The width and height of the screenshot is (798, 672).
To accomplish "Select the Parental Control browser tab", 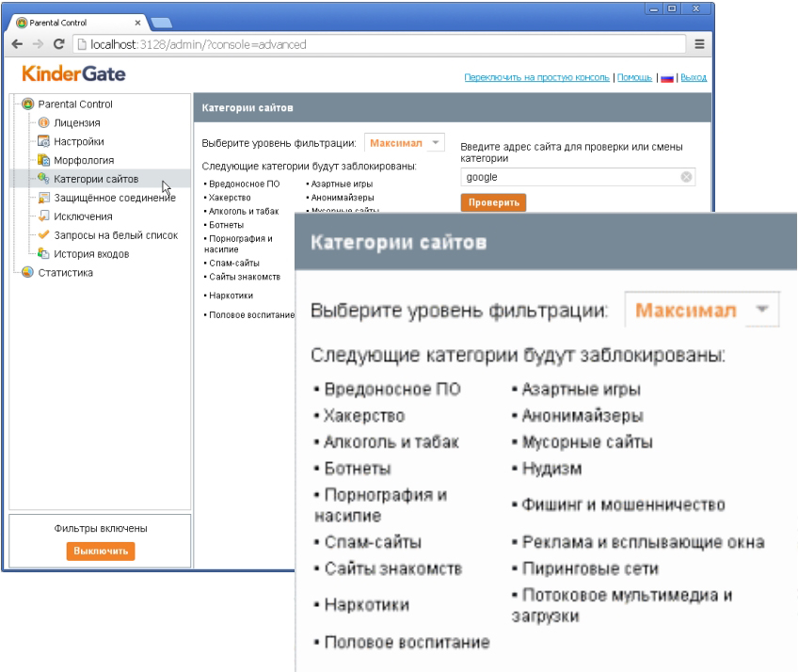I will coord(75,22).
